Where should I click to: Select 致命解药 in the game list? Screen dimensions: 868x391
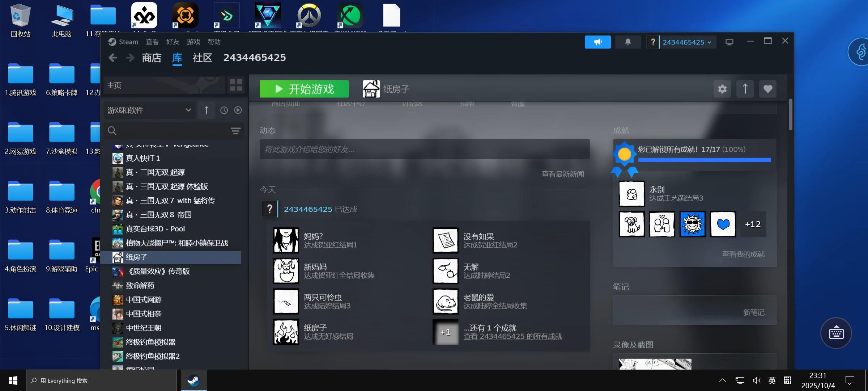tap(140, 286)
